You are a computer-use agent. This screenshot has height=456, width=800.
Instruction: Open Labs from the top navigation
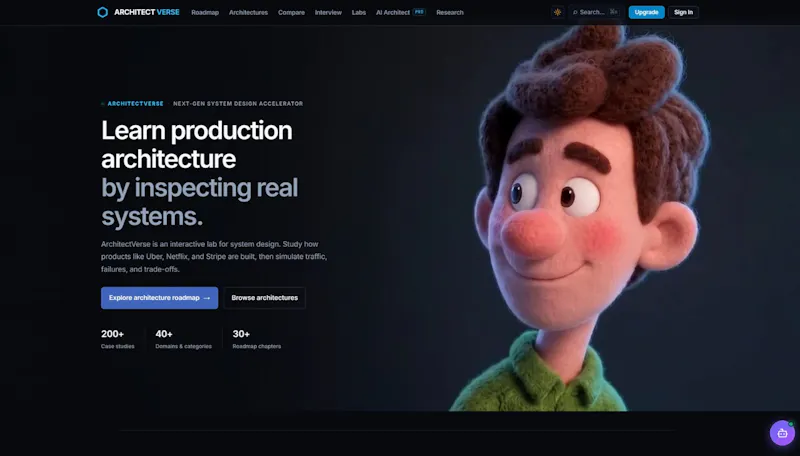[359, 12]
